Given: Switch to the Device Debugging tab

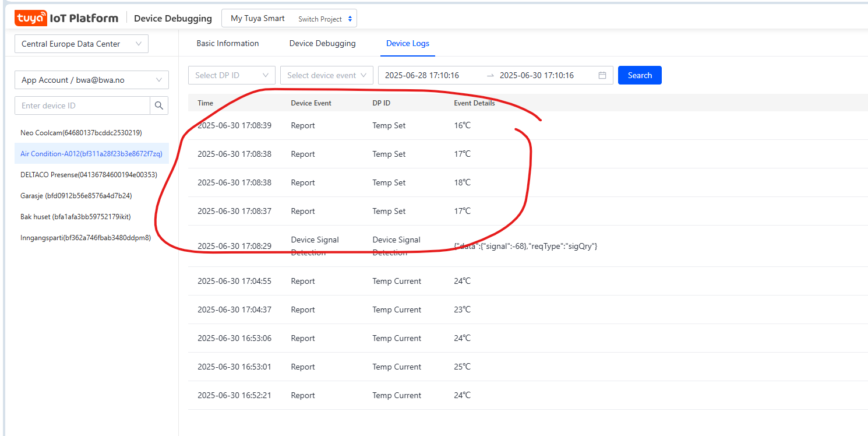Looking at the screenshot, I should [323, 43].
